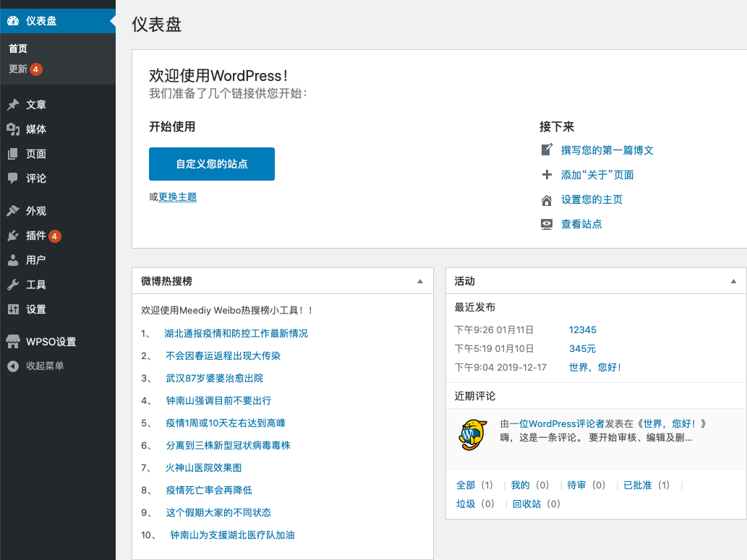
Task: Click the pushpin icon beside 文章
Action: 13,105
